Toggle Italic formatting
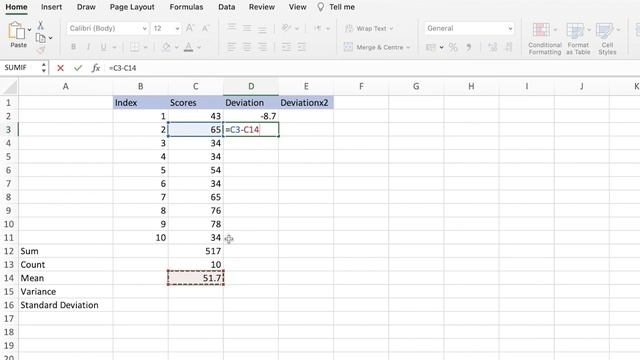The height and width of the screenshot is (360, 640). click(x=89, y=47)
